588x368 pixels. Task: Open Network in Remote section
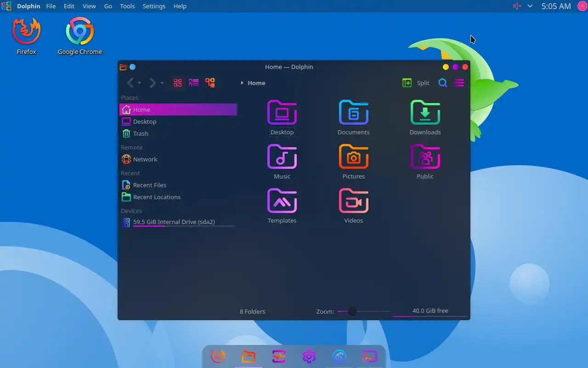tap(178, 159)
